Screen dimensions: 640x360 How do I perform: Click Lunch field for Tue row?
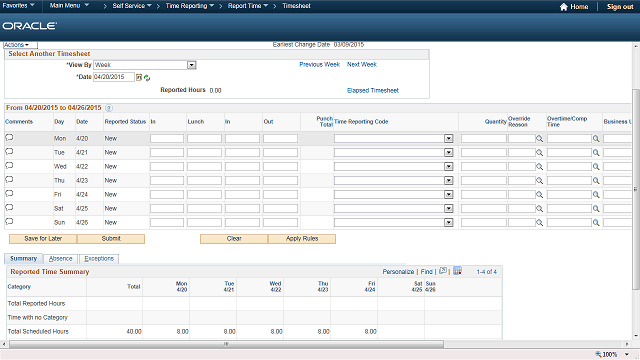(204, 153)
